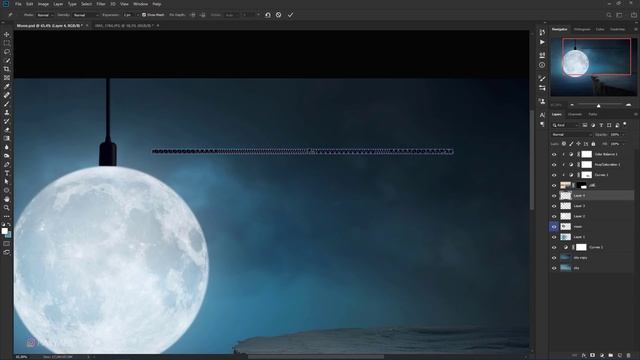Toggle visibility of Layer 3
Viewport: 640px width, 360px height.
point(554,206)
